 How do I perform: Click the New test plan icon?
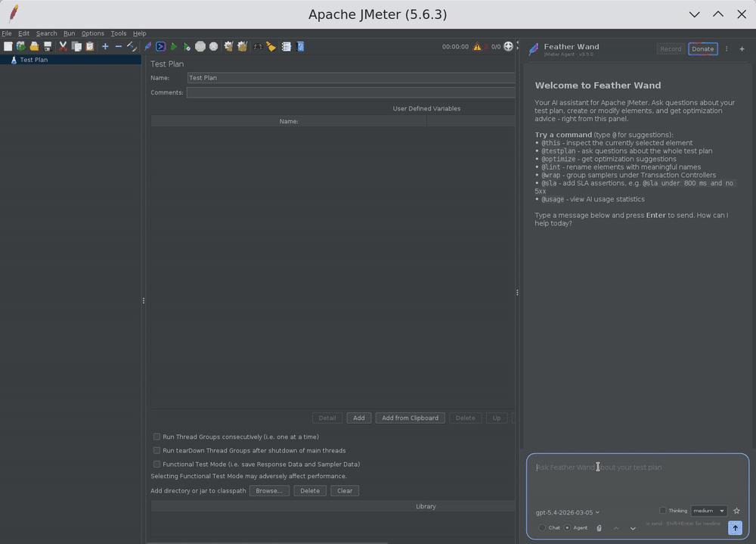[8, 46]
